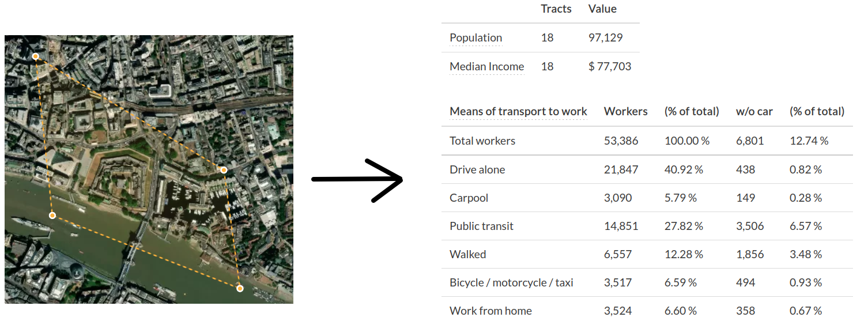Click the top-left polygon vertex on the map
Screen dimensions: 868x336
coord(36,56)
